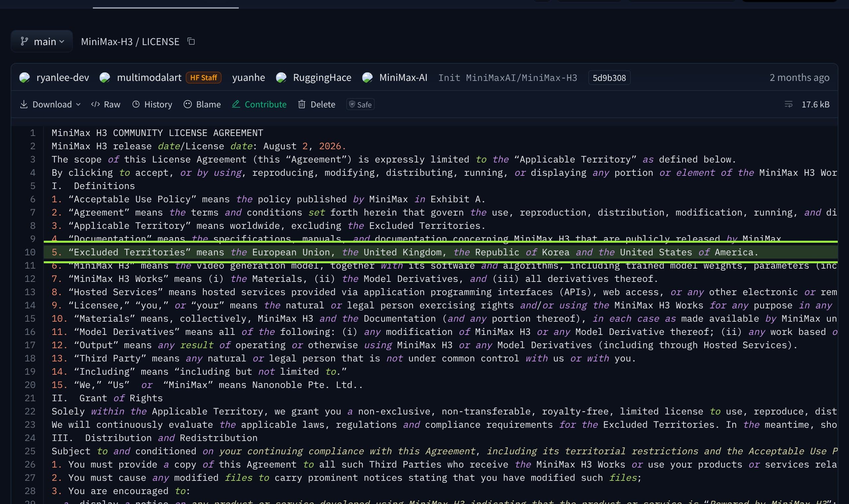
Task: Click the HF Staff badge
Action: 203,78
